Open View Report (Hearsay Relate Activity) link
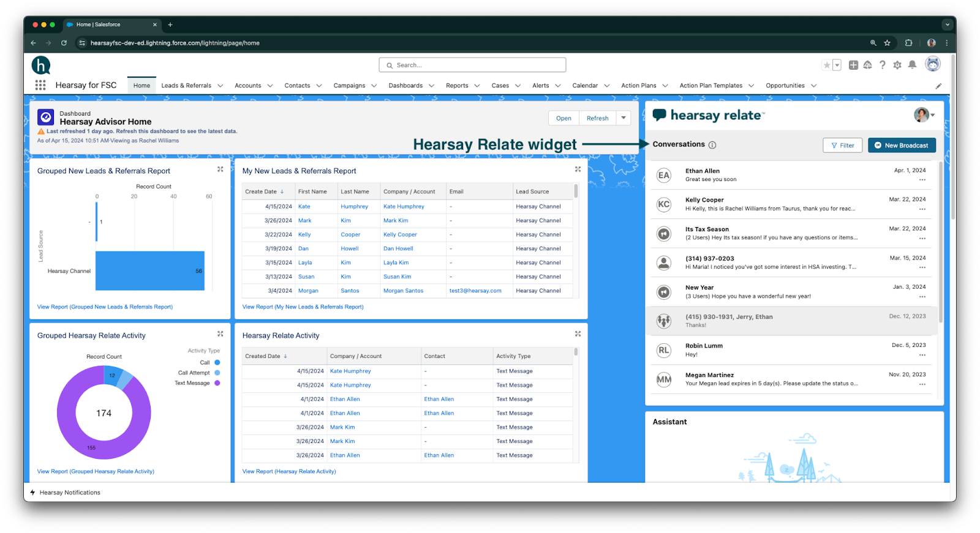Viewport: 980px width, 533px height. tap(289, 472)
